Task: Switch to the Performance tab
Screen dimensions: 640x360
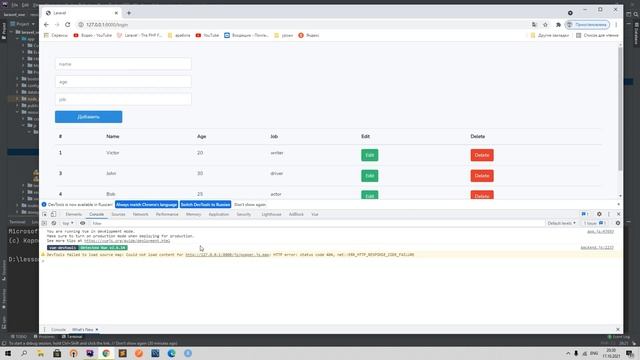Action: point(167,214)
